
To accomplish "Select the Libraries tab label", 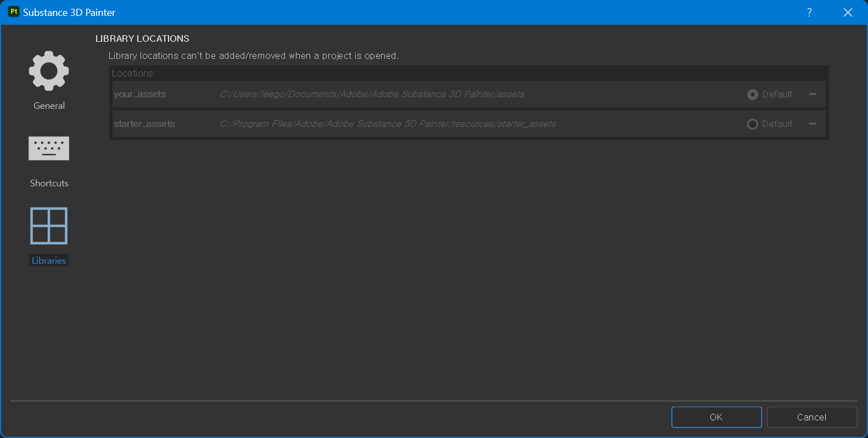I will (49, 260).
